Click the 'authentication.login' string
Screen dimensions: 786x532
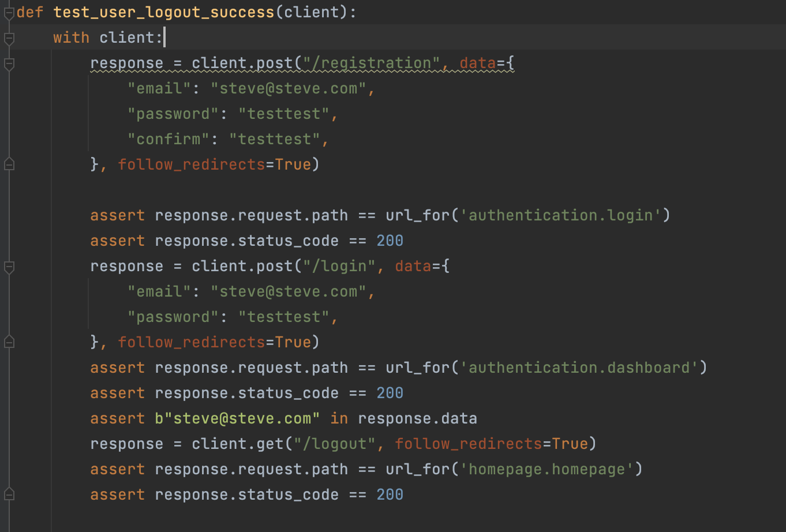point(561,216)
